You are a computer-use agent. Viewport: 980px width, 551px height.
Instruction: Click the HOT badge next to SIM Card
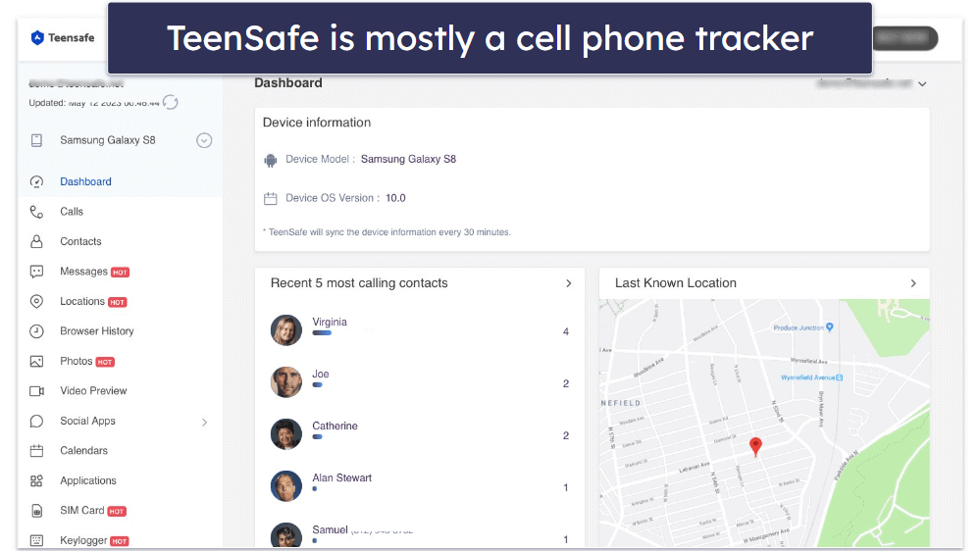pos(117,511)
